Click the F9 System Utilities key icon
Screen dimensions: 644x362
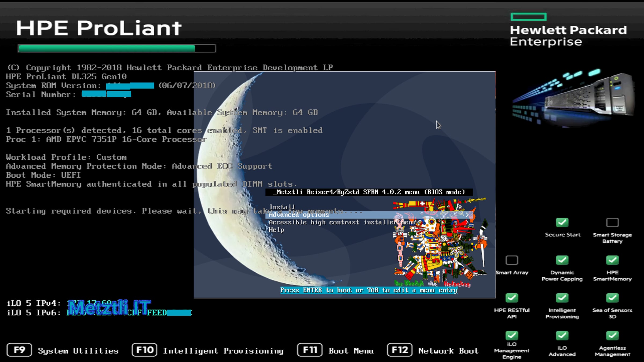[19, 350]
